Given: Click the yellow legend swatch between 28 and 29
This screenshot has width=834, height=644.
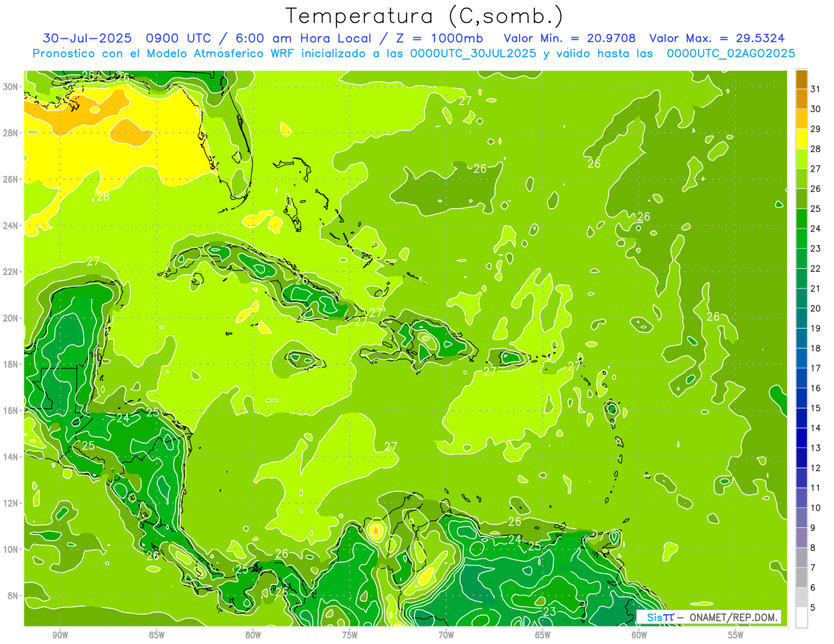Looking at the screenshot, I should click(x=801, y=139).
